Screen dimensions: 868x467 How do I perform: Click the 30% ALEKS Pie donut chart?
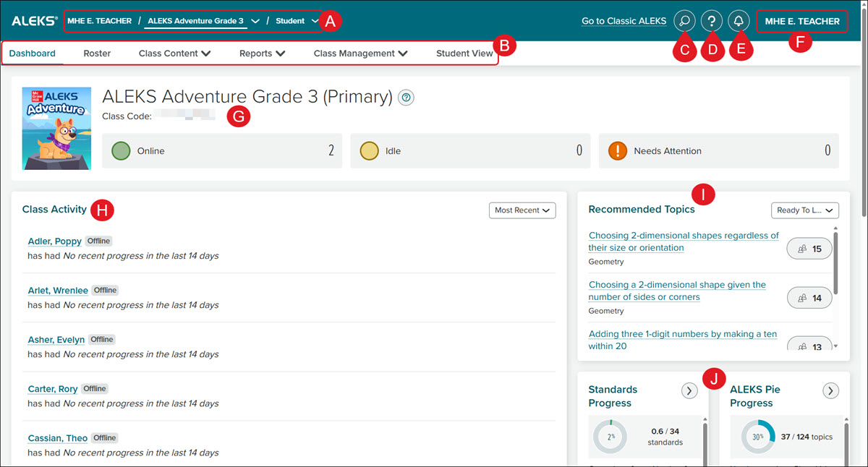click(758, 437)
